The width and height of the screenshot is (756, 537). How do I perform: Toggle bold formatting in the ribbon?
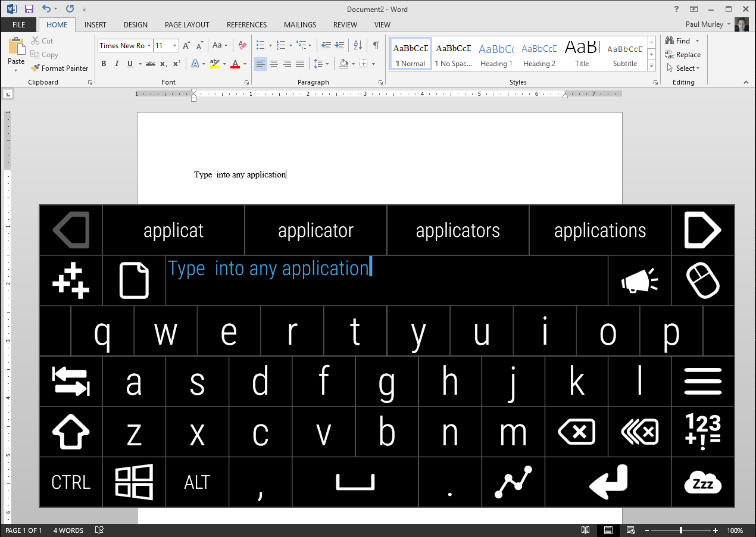click(104, 63)
